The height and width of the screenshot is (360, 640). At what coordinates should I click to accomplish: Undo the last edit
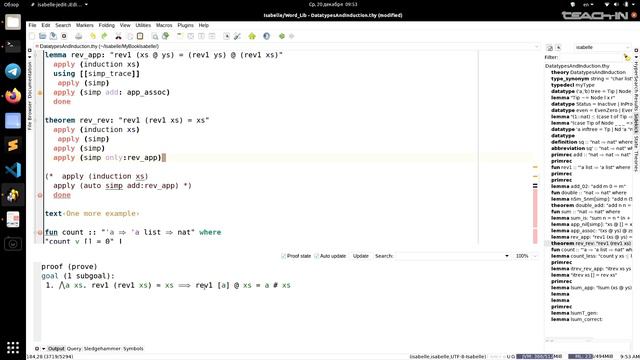[x=93, y=36]
